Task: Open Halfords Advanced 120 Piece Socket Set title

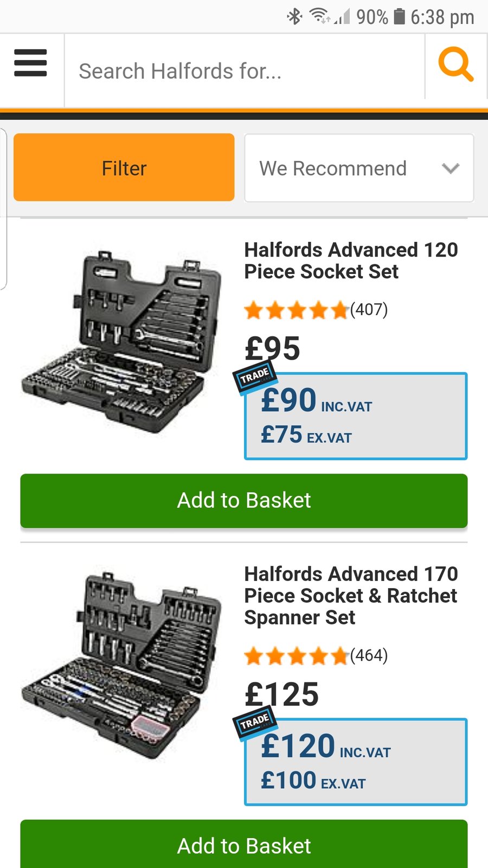Action: click(351, 260)
